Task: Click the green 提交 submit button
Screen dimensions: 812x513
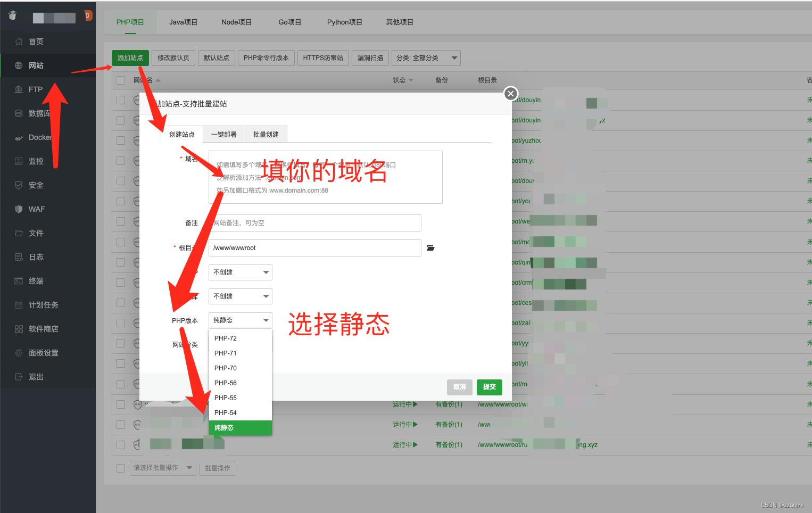Action: [490, 387]
